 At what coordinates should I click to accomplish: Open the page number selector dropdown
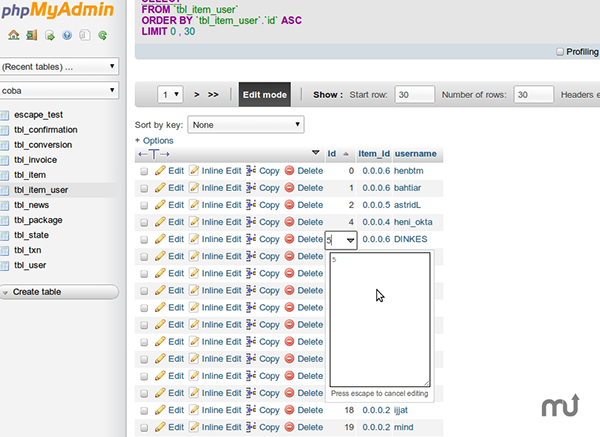(171, 95)
